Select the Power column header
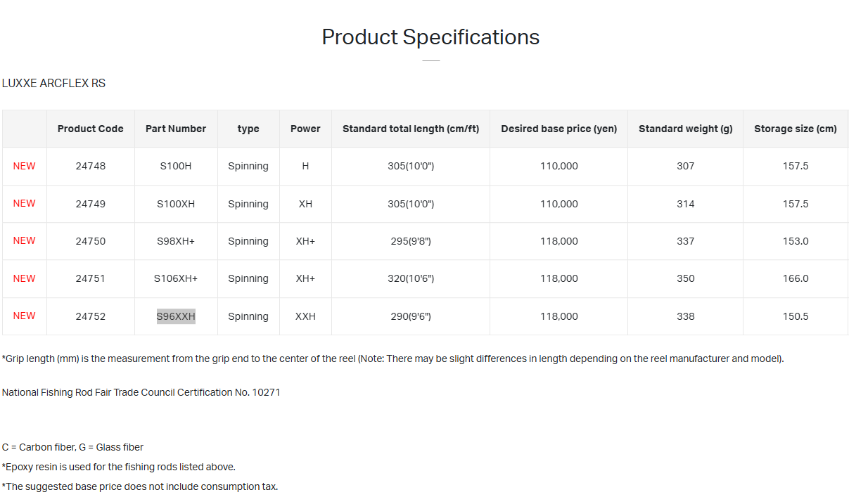The image size is (849, 504). pyautogui.click(x=305, y=129)
